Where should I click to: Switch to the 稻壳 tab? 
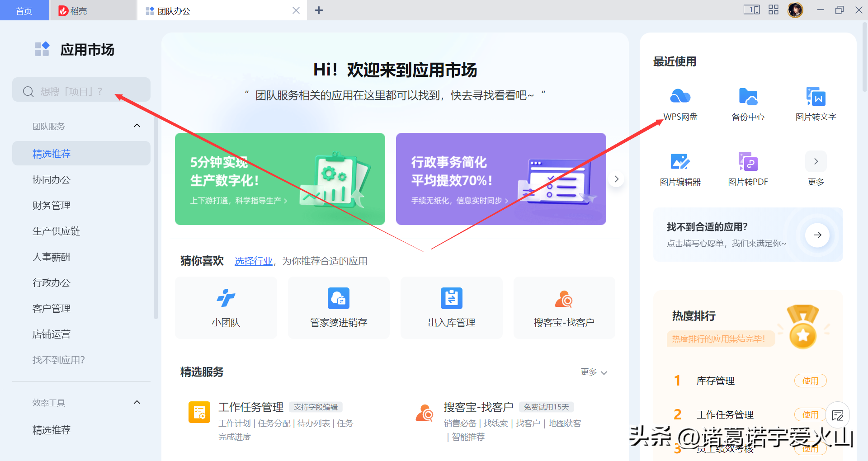[93, 10]
